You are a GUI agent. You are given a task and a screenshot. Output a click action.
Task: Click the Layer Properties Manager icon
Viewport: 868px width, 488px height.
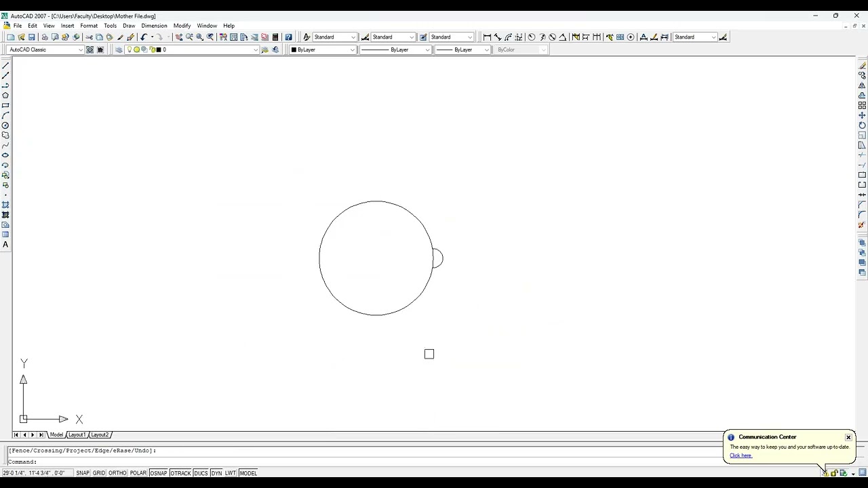(119, 49)
